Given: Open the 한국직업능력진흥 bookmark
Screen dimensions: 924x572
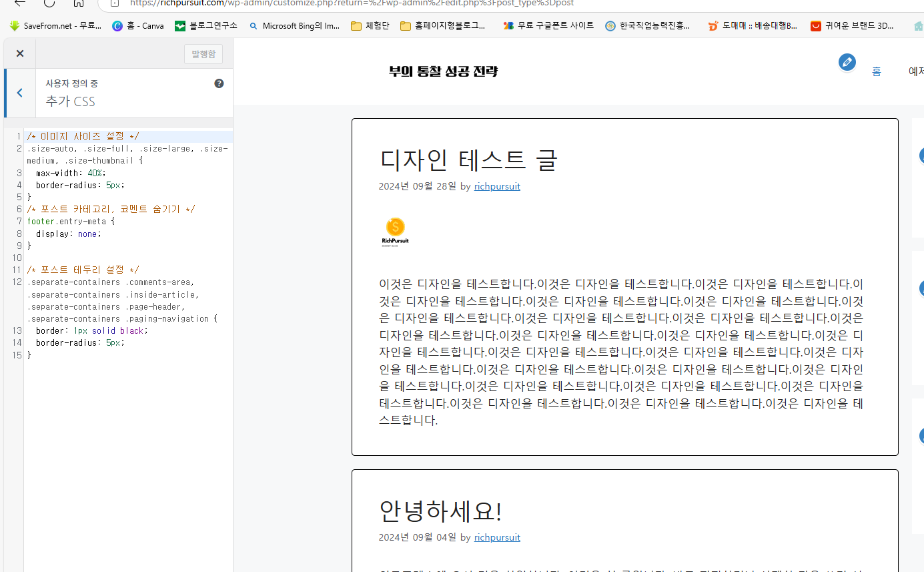Looking at the screenshot, I should [x=648, y=26].
